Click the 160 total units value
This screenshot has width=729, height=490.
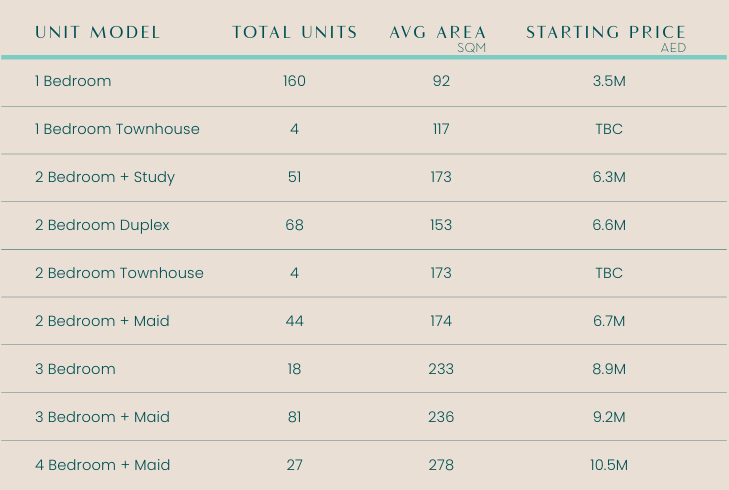click(294, 81)
